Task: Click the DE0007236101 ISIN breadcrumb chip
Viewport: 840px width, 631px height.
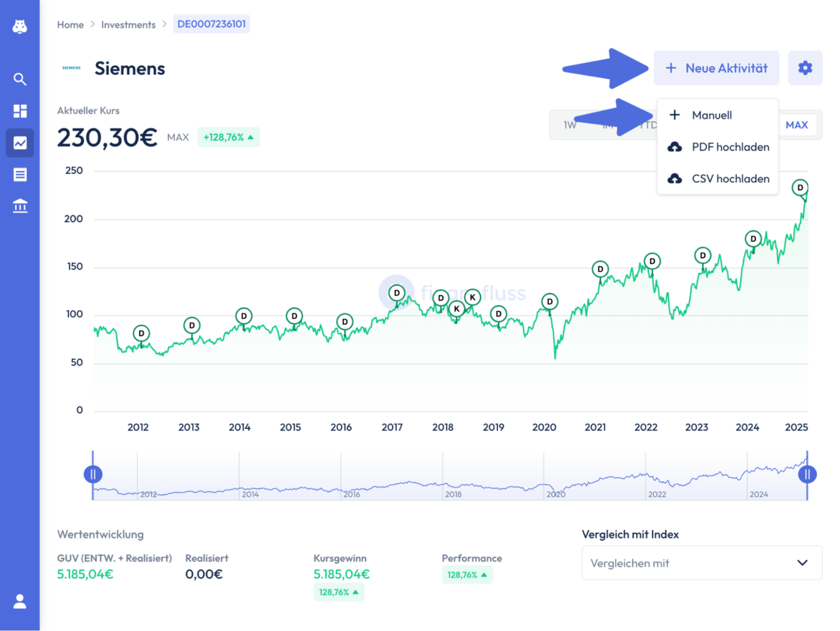Action: click(212, 24)
